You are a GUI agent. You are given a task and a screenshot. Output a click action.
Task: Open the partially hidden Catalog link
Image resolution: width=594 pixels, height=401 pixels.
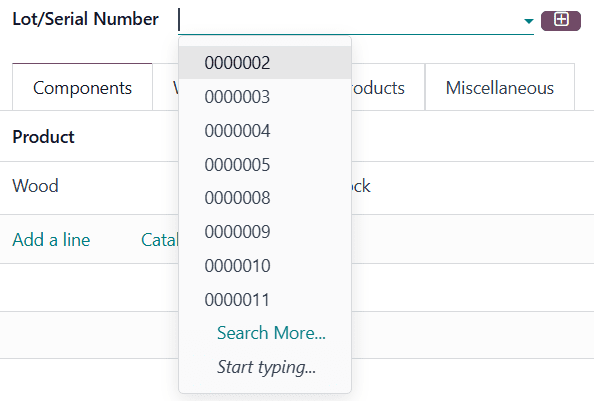coord(159,240)
